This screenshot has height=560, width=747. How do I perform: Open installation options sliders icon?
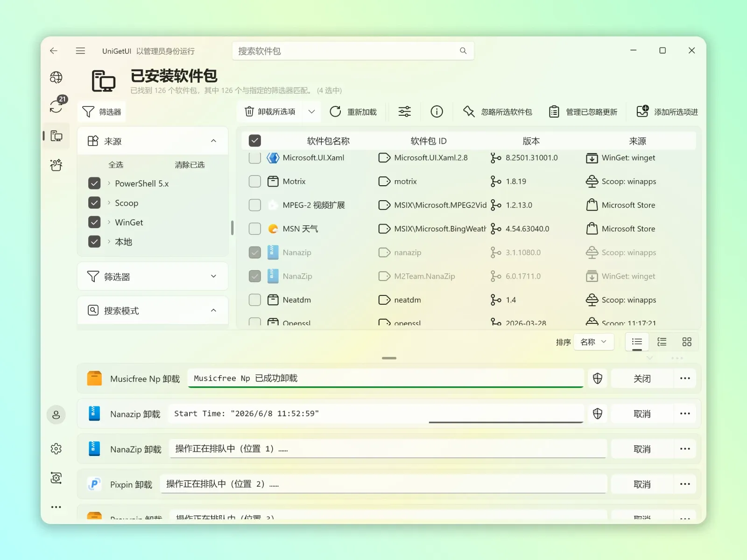tap(404, 112)
